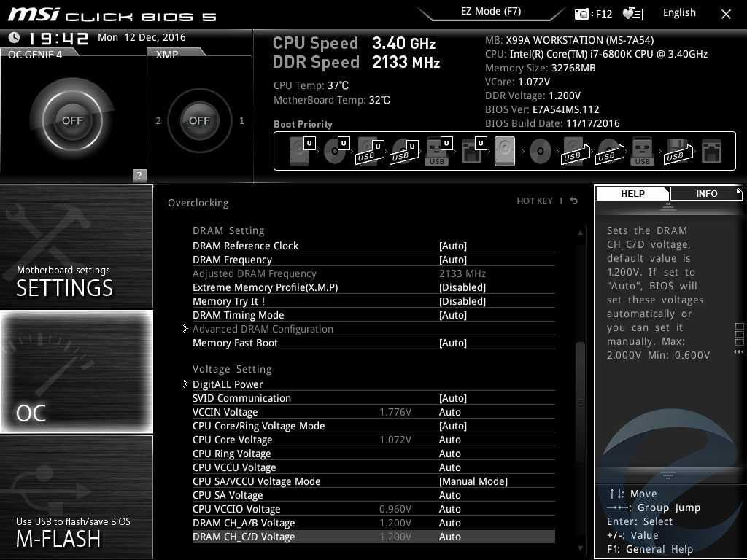Viewport: 747px width, 560px height.
Task: Switch to the HELP tab
Action: [x=632, y=193]
